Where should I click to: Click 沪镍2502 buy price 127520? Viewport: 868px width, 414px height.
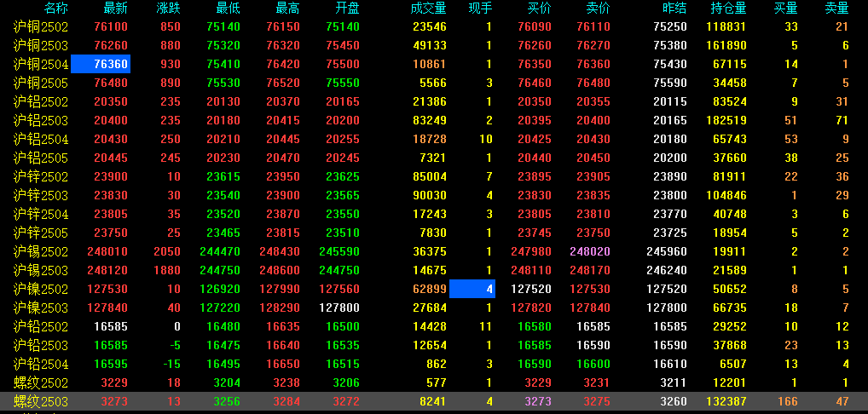point(531,289)
